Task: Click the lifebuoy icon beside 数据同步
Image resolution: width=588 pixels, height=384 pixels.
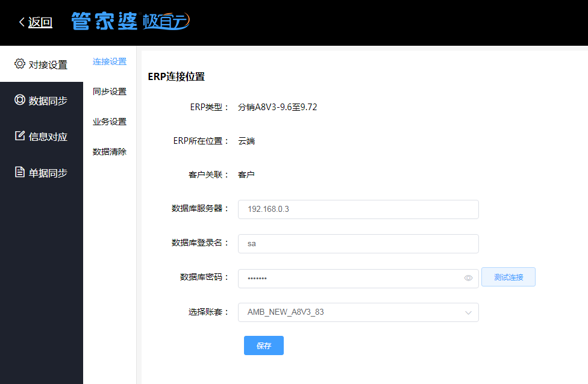Action: [x=20, y=100]
